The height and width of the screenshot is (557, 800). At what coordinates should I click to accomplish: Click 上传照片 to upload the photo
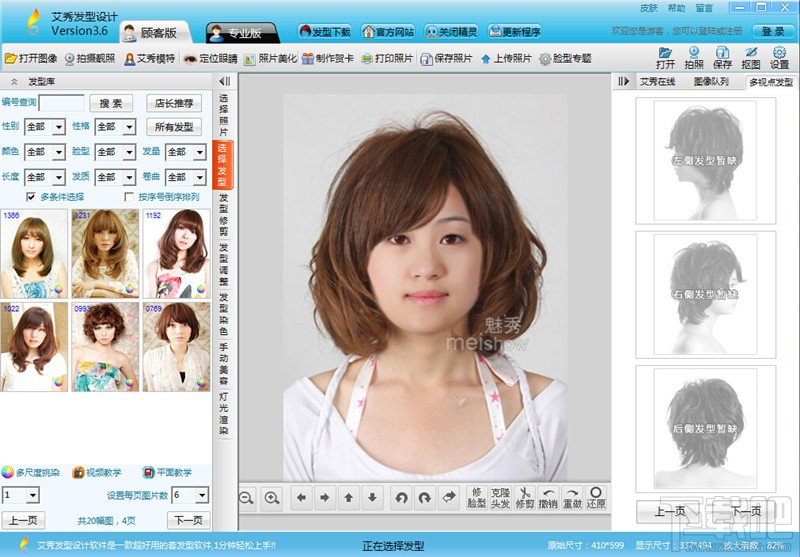[x=506, y=59]
